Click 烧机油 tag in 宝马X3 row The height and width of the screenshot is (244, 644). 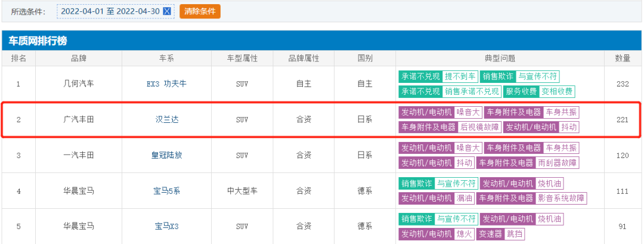(550, 218)
